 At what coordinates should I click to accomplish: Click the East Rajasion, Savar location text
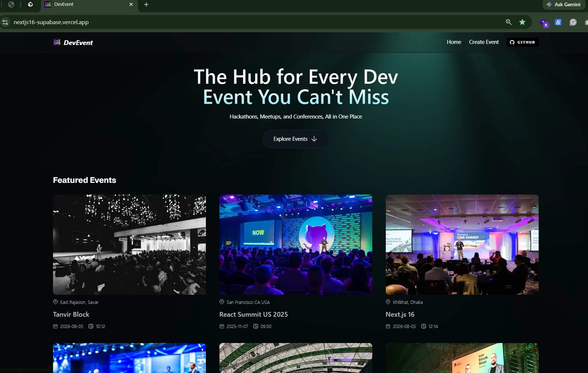79,302
